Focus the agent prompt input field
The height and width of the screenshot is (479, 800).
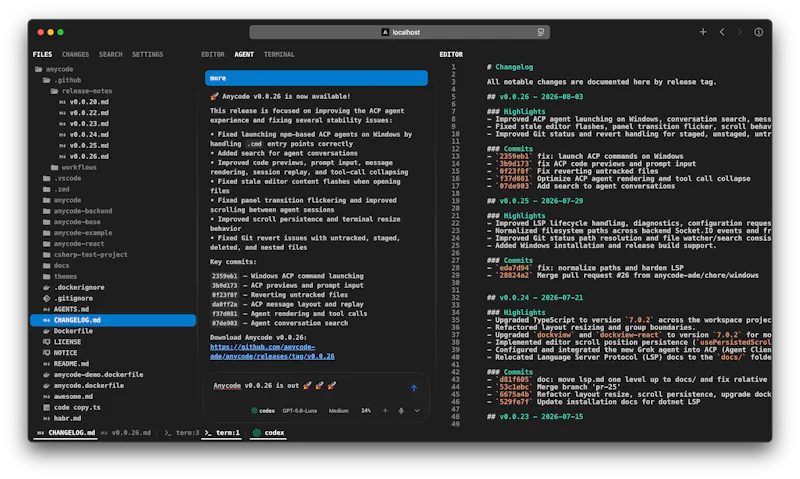[x=306, y=386]
